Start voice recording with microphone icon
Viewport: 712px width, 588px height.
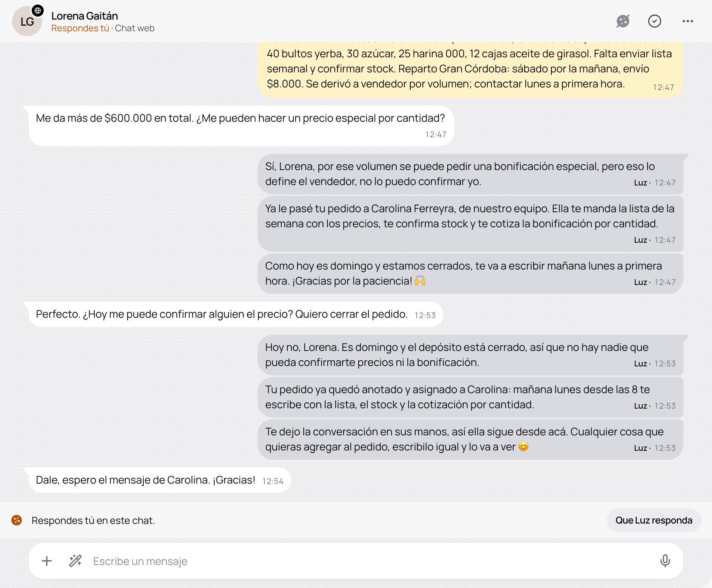click(665, 561)
